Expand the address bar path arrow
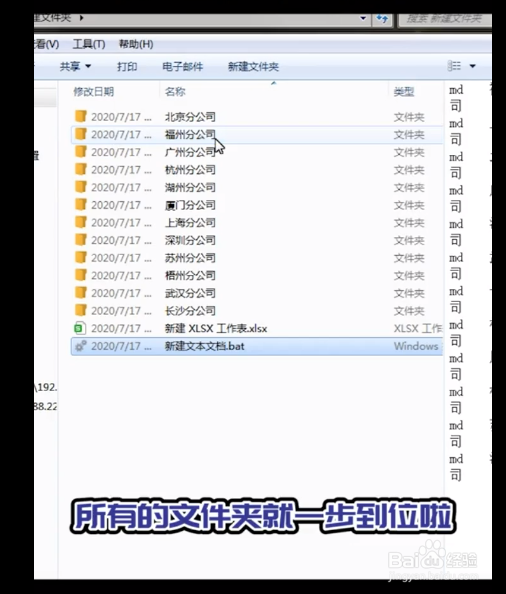Viewport: 506px width, 594px height. [x=81, y=17]
